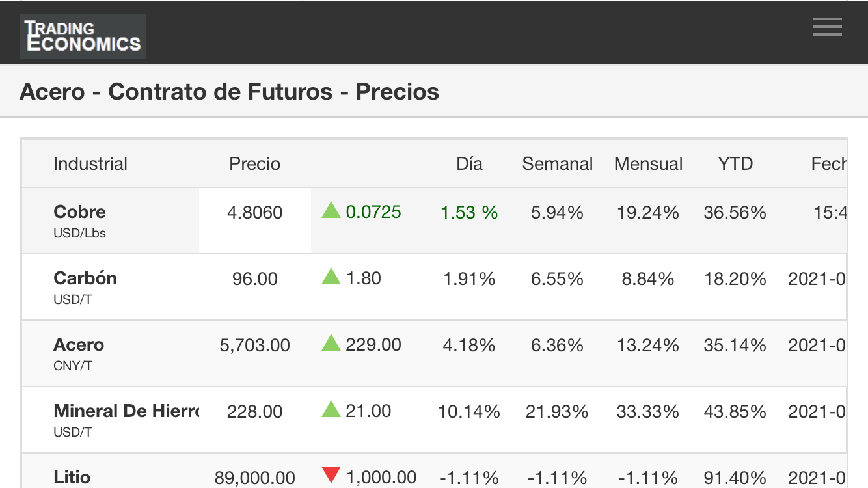Screen dimensions: 868x488
Task: Open the Cobre commodity link
Action: (x=79, y=212)
